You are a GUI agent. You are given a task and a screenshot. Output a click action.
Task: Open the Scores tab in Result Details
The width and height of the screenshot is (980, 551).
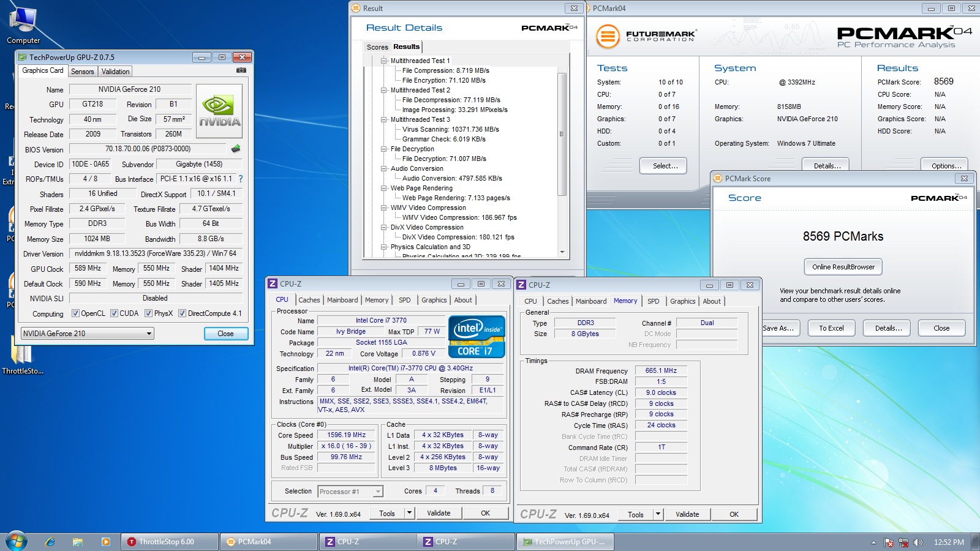pos(377,47)
